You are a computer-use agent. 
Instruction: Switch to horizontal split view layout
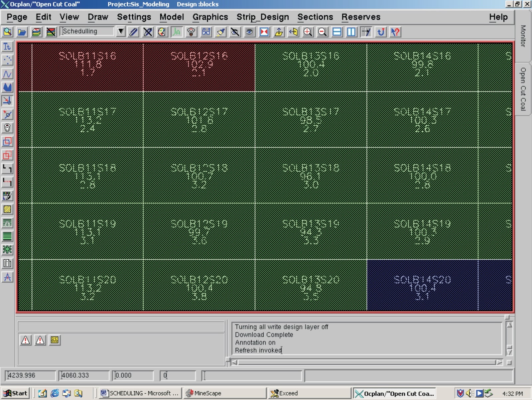336,32
